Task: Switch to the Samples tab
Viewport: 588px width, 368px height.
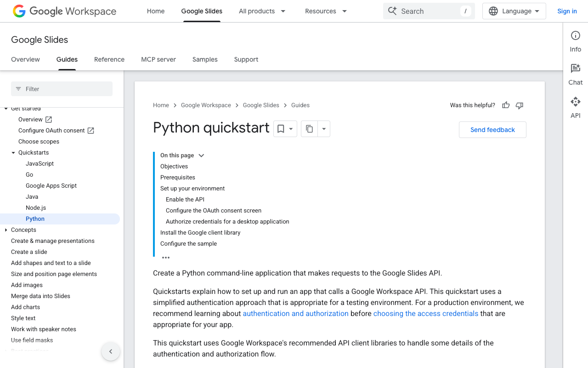Action: [x=205, y=59]
